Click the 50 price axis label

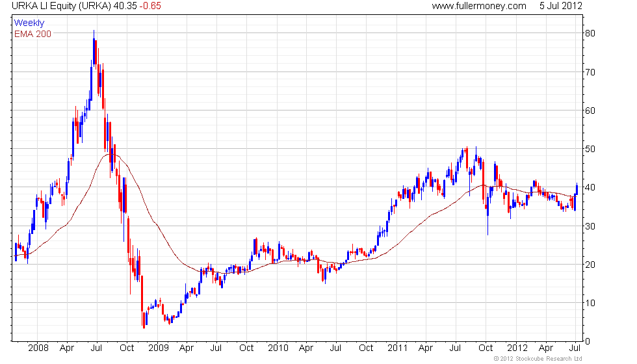590,149
